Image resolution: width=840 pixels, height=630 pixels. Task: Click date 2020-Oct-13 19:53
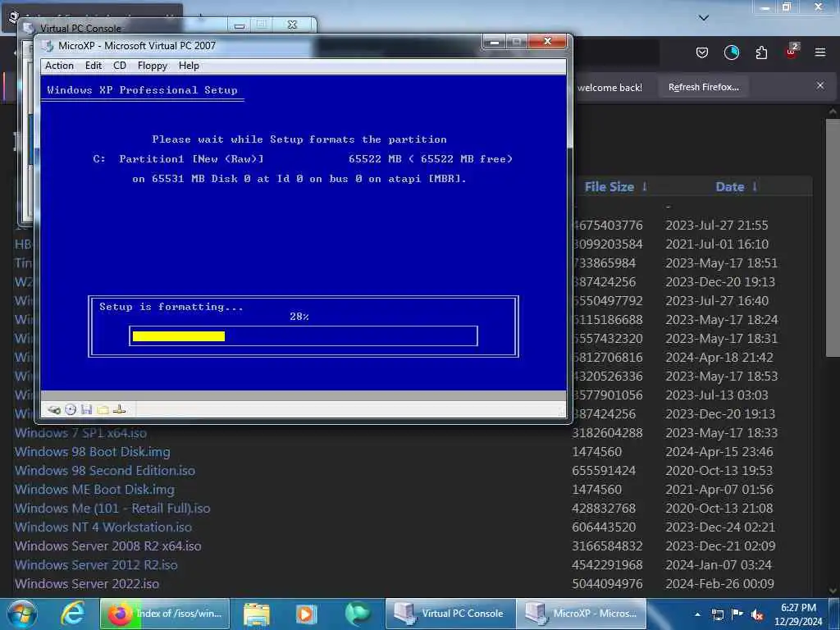point(719,470)
